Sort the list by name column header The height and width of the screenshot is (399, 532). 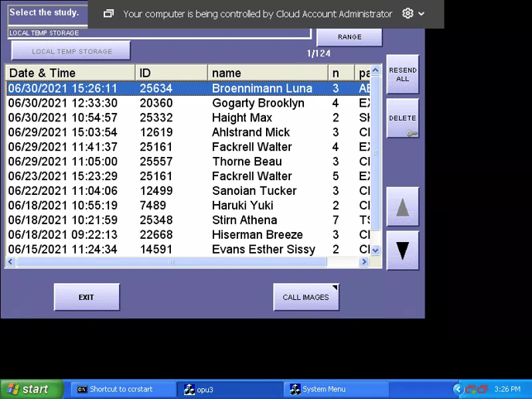pyautogui.click(x=267, y=73)
